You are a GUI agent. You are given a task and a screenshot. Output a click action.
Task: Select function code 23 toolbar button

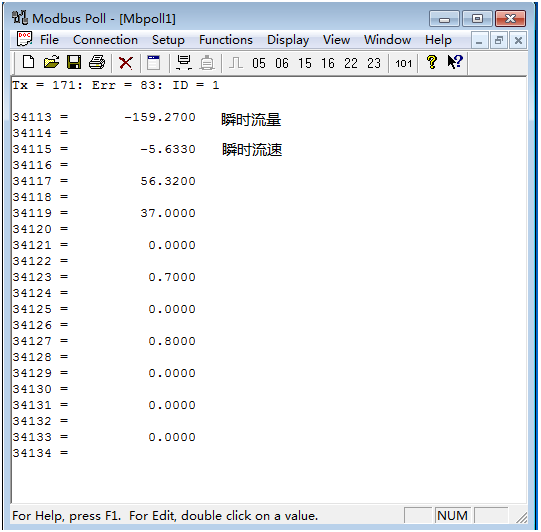click(374, 63)
